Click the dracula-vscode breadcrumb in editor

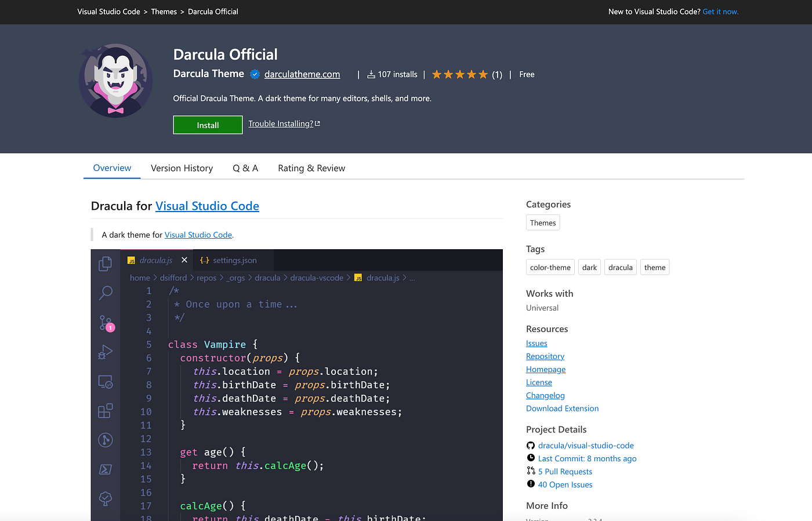click(317, 278)
